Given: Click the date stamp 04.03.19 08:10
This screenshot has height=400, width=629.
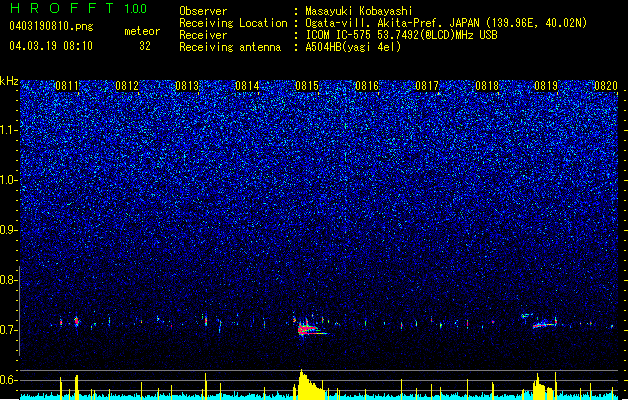Looking at the screenshot, I should pyautogui.click(x=51, y=46).
